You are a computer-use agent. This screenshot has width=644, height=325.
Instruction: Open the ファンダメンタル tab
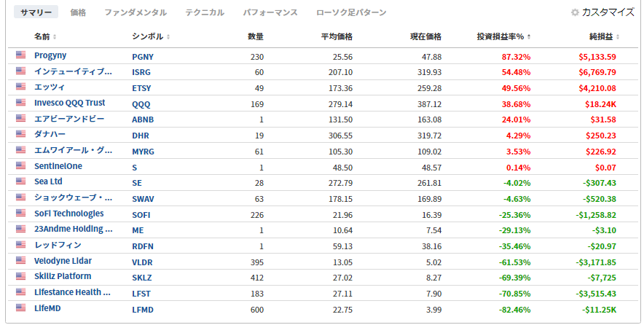coord(136,12)
